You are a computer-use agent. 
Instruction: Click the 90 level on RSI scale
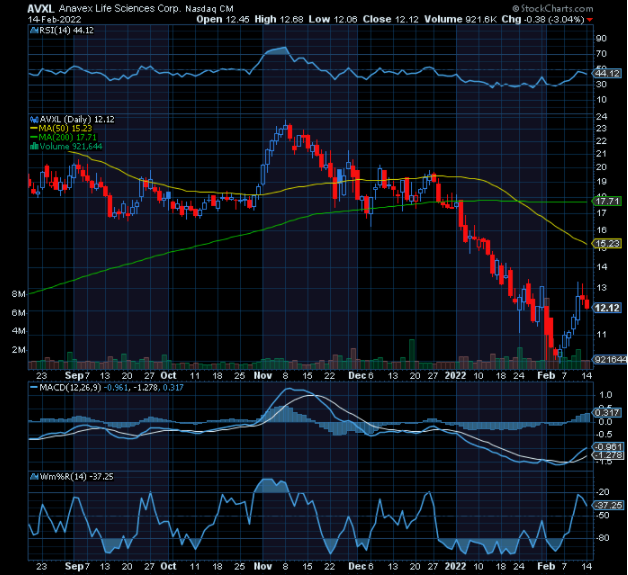pyautogui.click(x=602, y=38)
